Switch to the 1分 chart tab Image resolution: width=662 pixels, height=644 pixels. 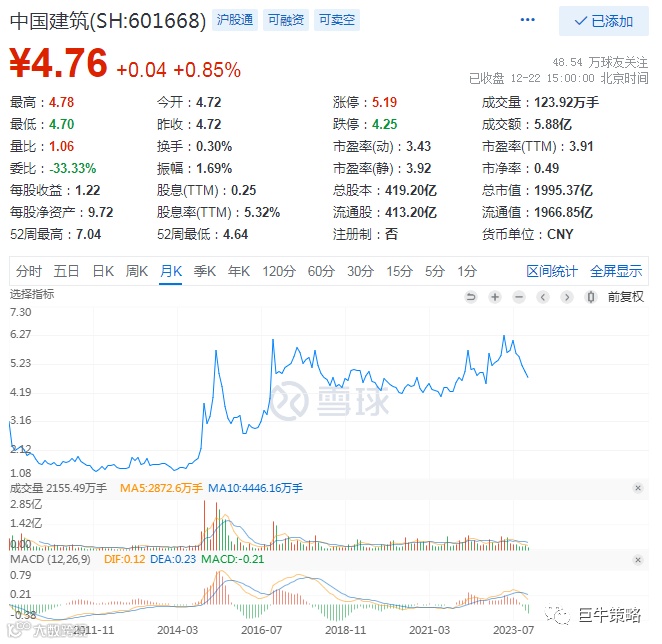[x=467, y=271]
